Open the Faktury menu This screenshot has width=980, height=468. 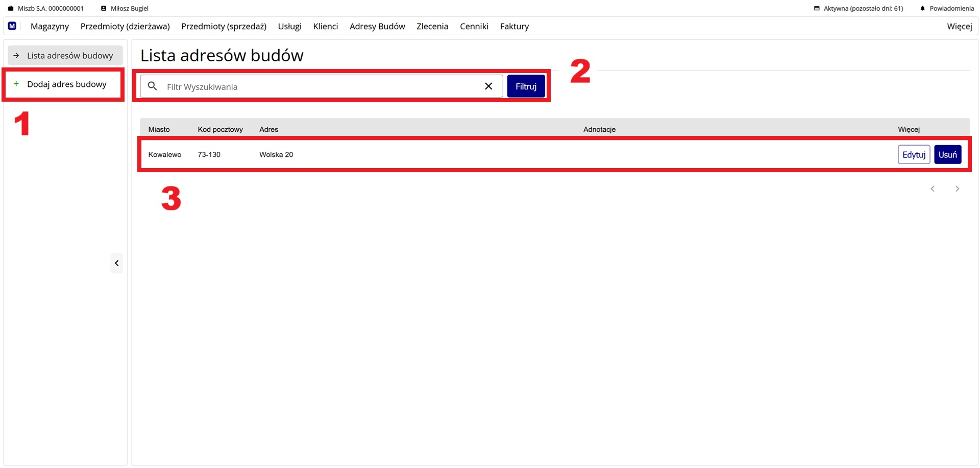click(514, 27)
